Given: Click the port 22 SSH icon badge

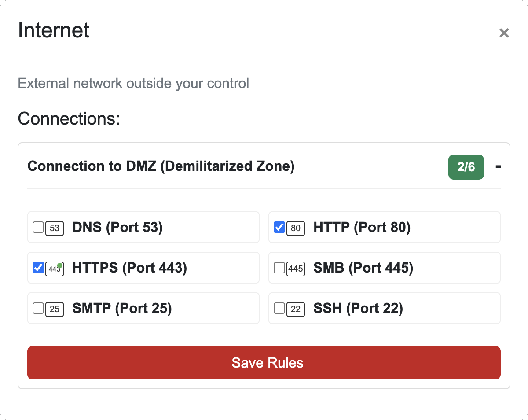Looking at the screenshot, I should (296, 309).
